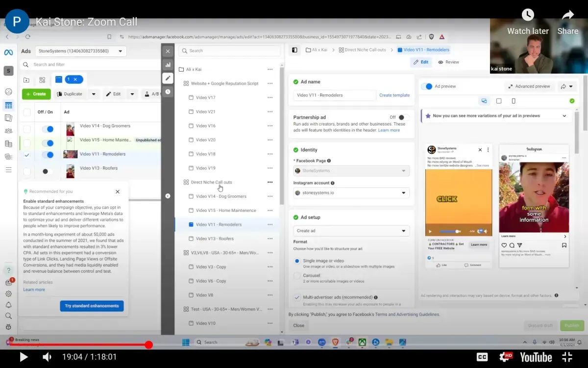The image size is (588, 368).
Task: Open the performance chart icon in edit strip
Action: (x=168, y=64)
